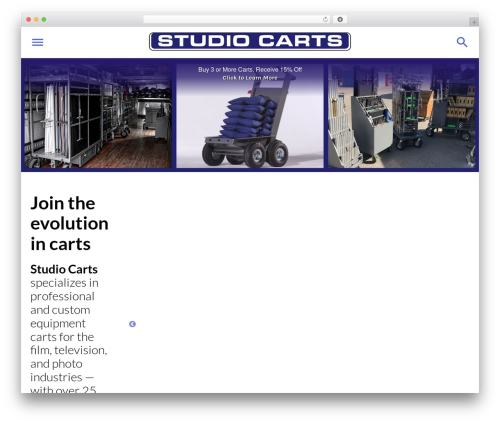Click the 'Click to Learn More' text
500x423 pixels.
pos(250,78)
